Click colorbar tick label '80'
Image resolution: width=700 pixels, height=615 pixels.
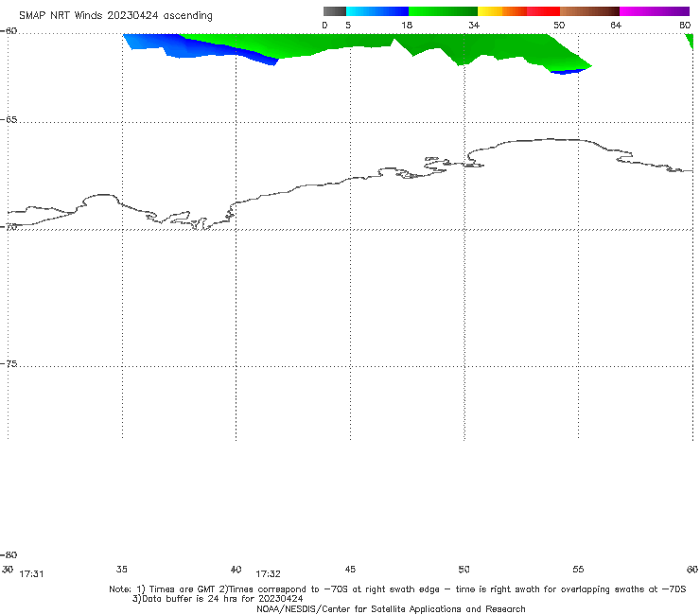click(685, 25)
